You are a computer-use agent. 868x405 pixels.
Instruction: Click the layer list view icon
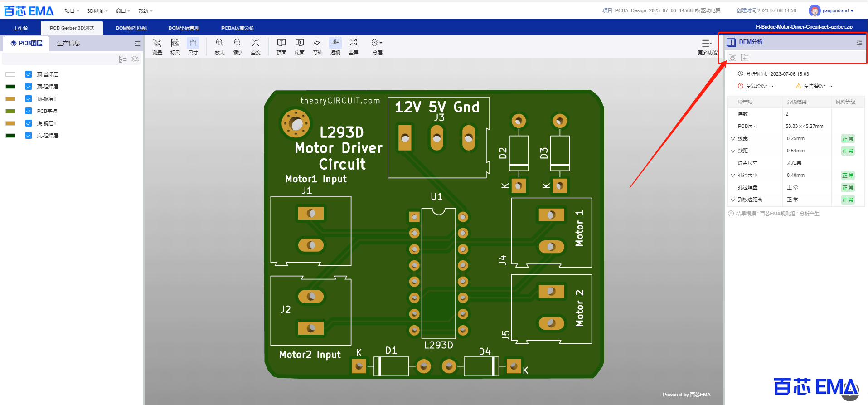[x=123, y=59]
